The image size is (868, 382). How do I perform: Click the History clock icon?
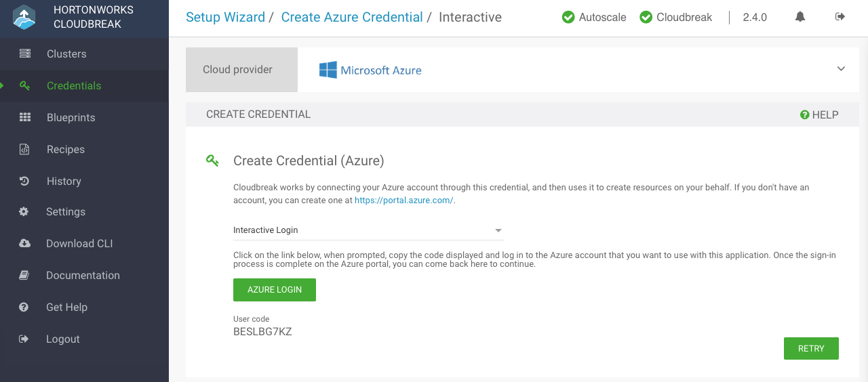coord(24,181)
